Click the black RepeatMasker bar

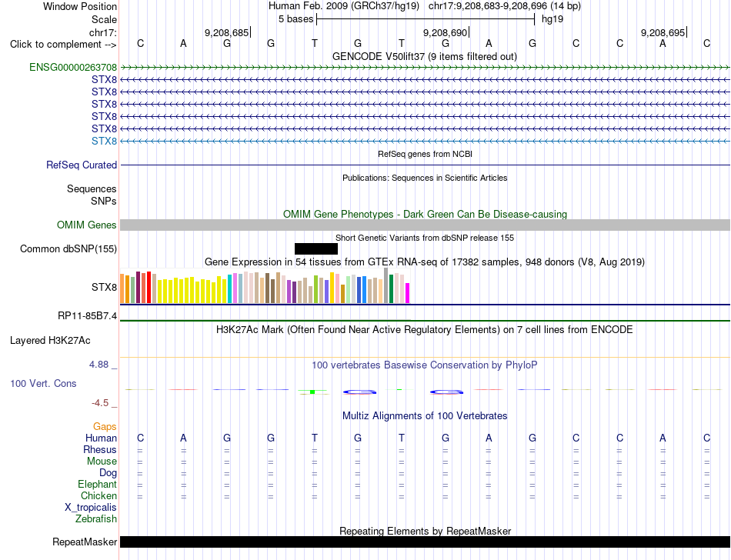pyautogui.click(x=425, y=542)
